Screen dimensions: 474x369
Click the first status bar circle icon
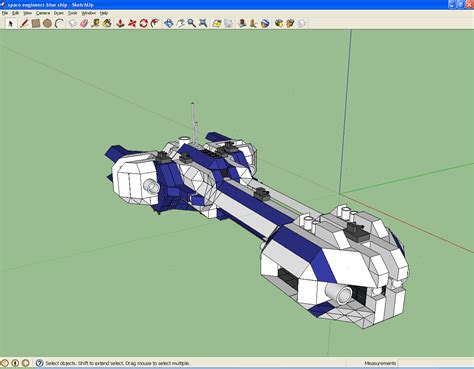coord(4,363)
